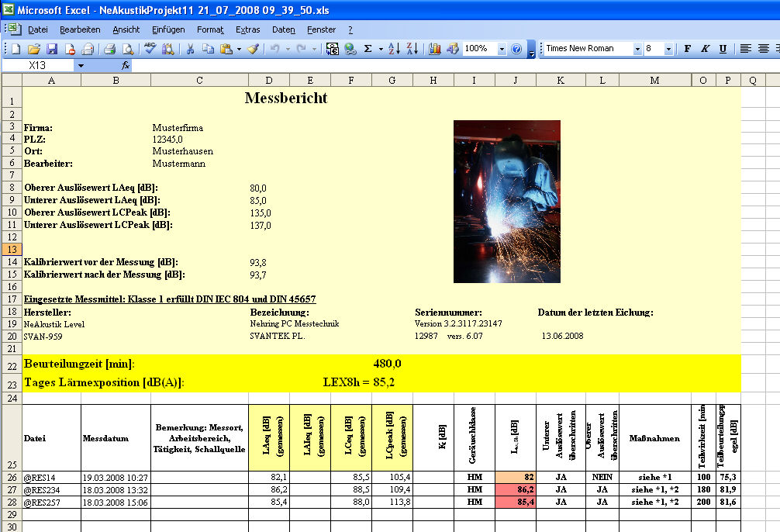
Task: Toggle underline formatting (U button)
Action: (x=723, y=49)
